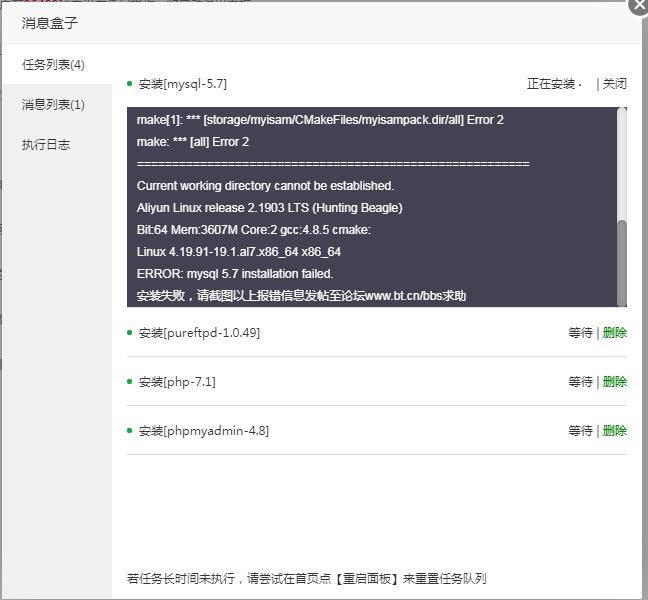Select the 安装[phpmyadmin-4.8] task row
648x600 pixels.
coord(377,431)
